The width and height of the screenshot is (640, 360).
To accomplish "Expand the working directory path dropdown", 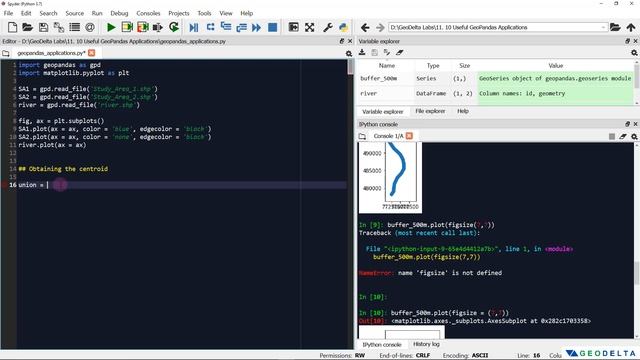I will coord(603,27).
